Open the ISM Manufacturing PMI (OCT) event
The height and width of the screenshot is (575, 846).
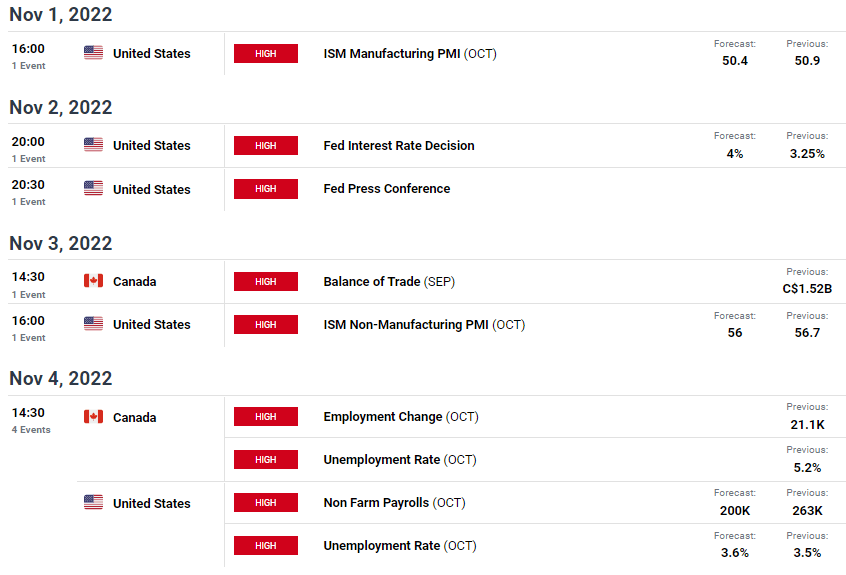click(410, 53)
